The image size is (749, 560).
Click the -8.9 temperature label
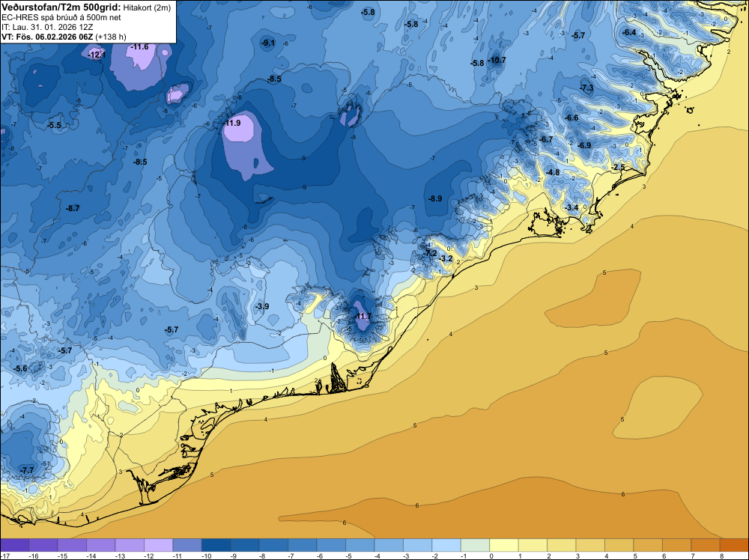434,198
